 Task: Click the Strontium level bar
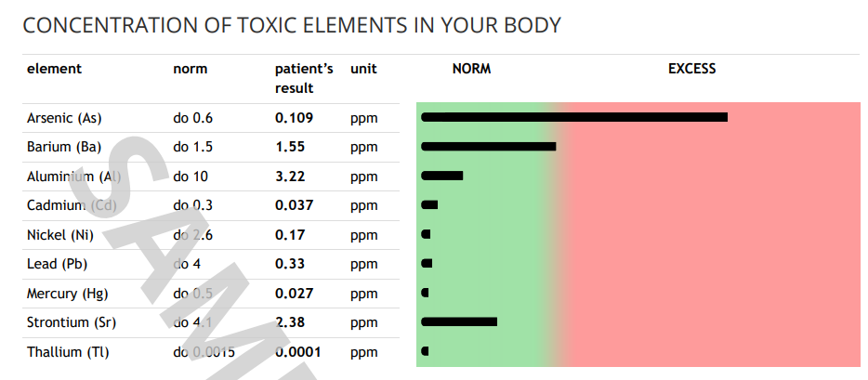[x=459, y=321]
